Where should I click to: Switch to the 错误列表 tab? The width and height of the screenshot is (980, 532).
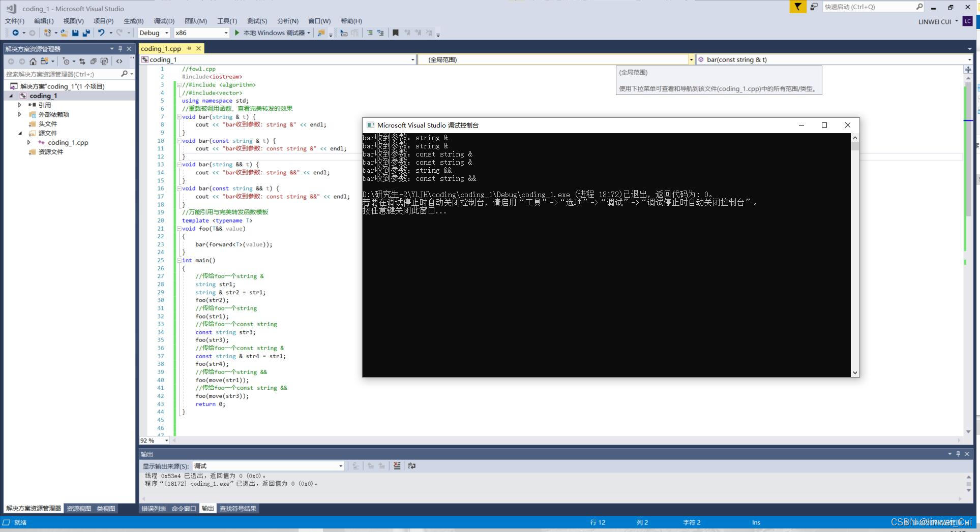(154, 509)
